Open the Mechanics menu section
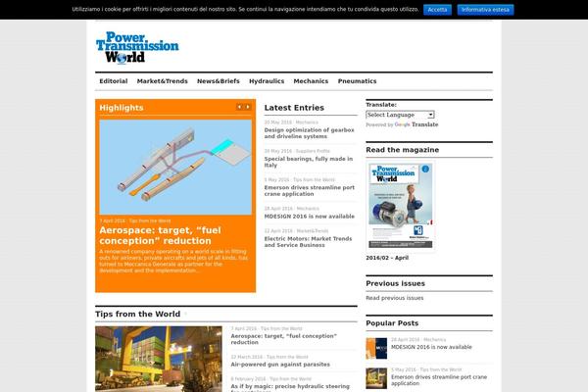588x392 pixels. click(311, 81)
